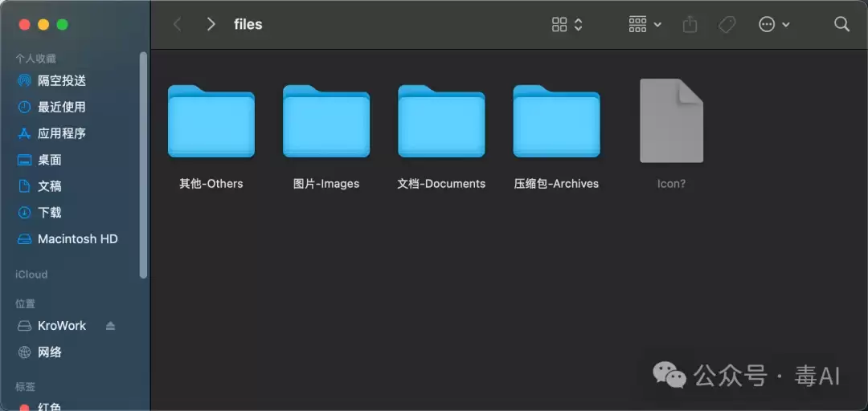The height and width of the screenshot is (411, 868).
Task: Click the search magnifier icon
Action: (841, 24)
